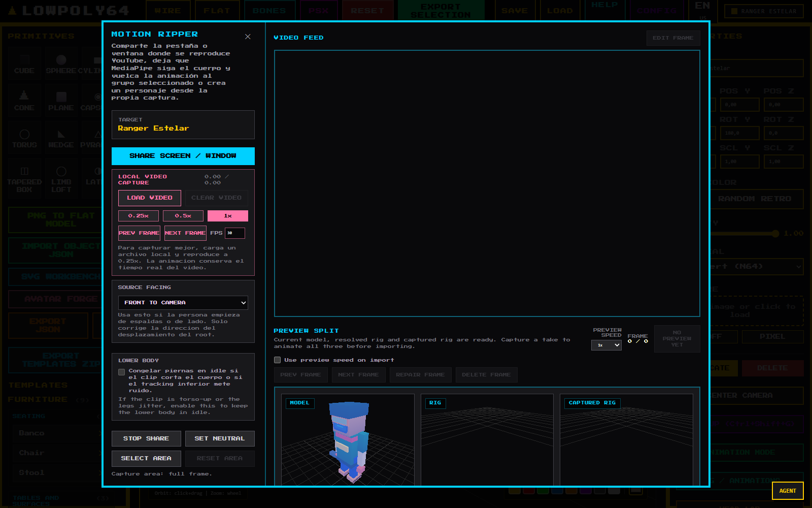This screenshot has height=508, width=812.
Task: Toggle PSX mode in top toolbar
Action: pos(318,11)
